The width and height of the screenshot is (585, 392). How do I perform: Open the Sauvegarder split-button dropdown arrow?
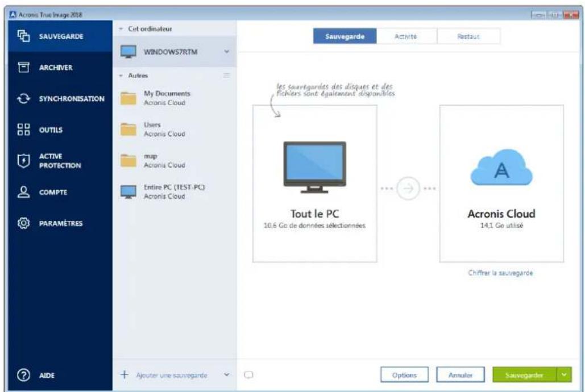tap(564, 374)
